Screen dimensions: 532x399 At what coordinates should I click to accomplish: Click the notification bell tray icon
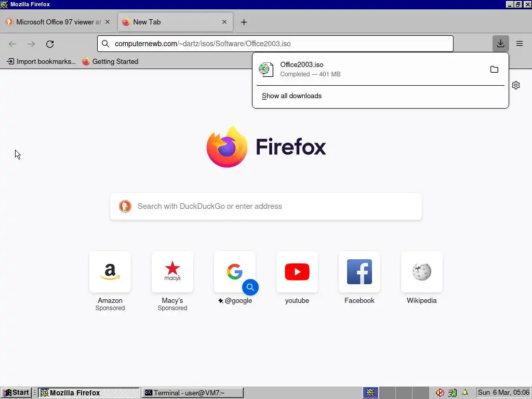pyautogui.click(x=465, y=393)
